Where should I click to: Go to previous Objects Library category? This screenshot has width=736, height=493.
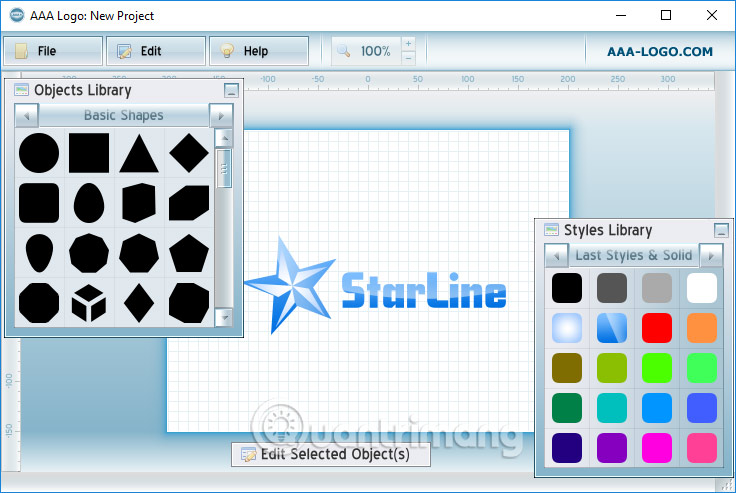point(27,116)
